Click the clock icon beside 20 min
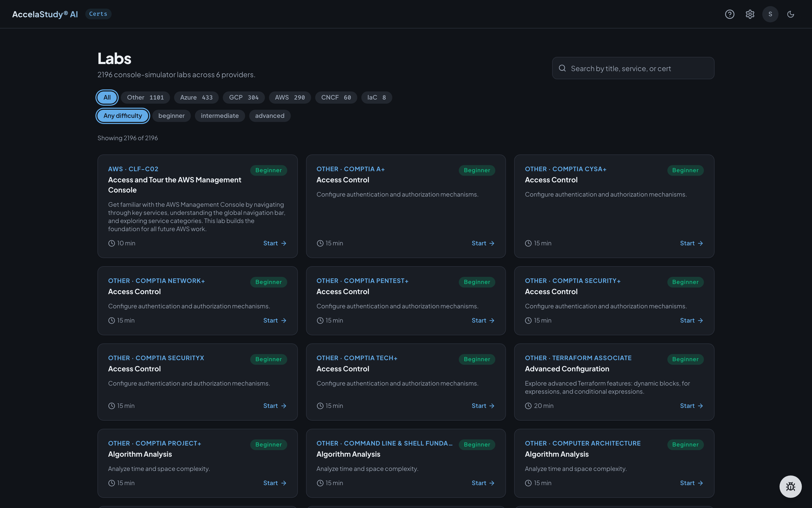The height and width of the screenshot is (508, 812). (x=529, y=406)
